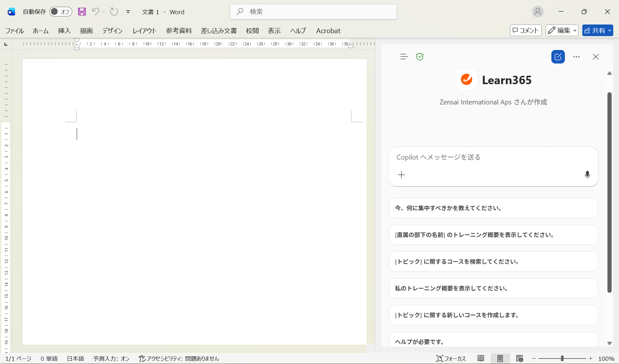The image size is (619, 364).
Task: Customize the Quick Access Toolbar dropdown
Action: tap(128, 12)
